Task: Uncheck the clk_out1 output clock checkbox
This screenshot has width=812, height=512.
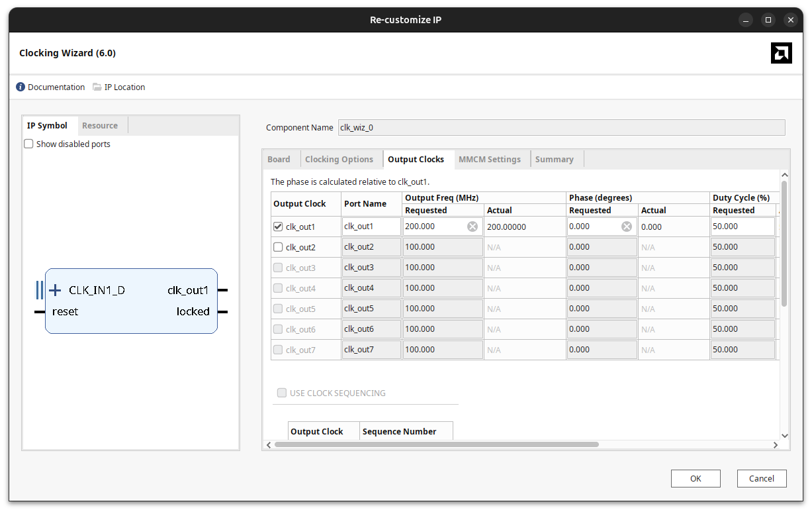Action: pos(278,227)
